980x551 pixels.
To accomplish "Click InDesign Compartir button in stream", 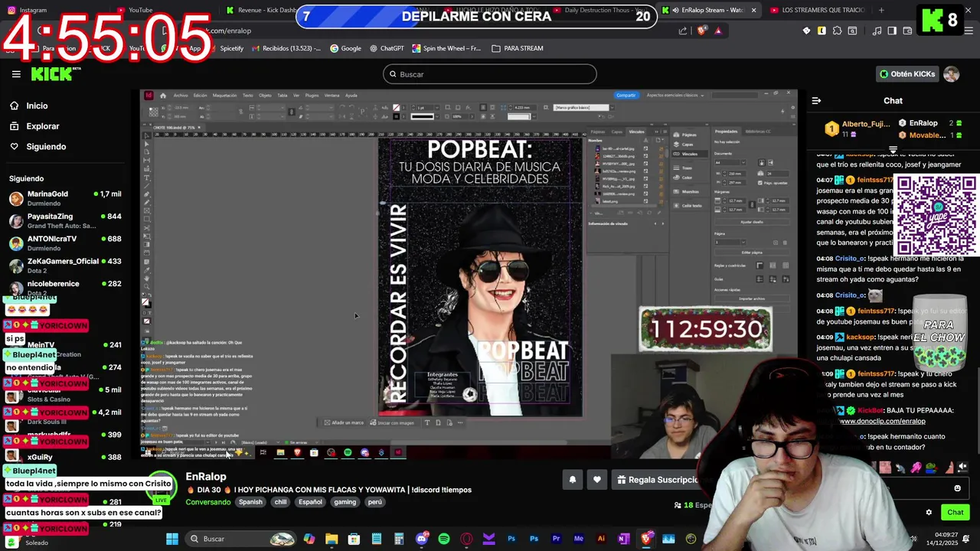I will coord(626,95).
